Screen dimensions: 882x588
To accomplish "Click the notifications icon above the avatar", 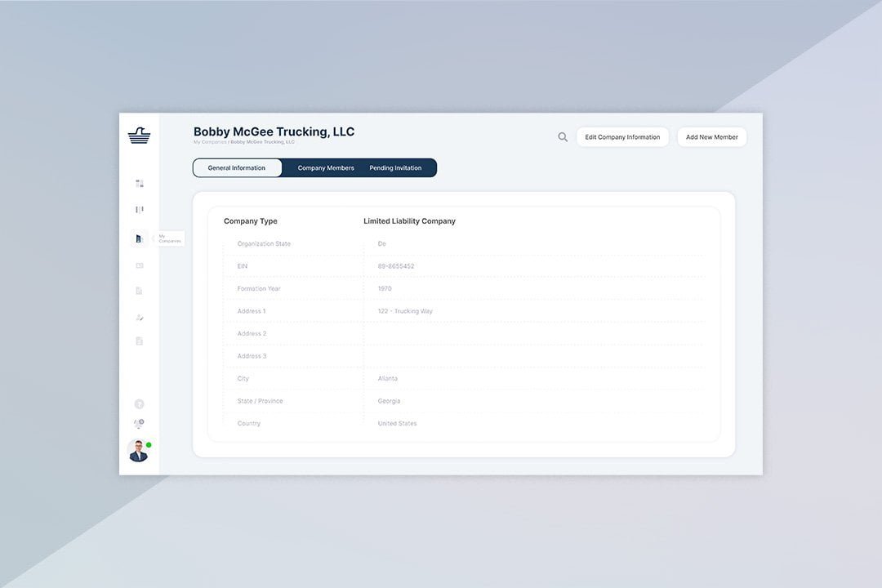I will [x=139, y=424].
